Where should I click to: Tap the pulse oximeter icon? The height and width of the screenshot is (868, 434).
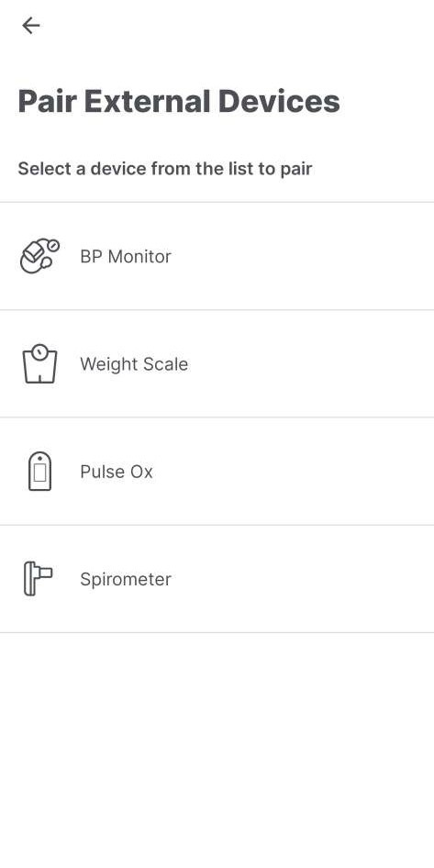(39, 471)
